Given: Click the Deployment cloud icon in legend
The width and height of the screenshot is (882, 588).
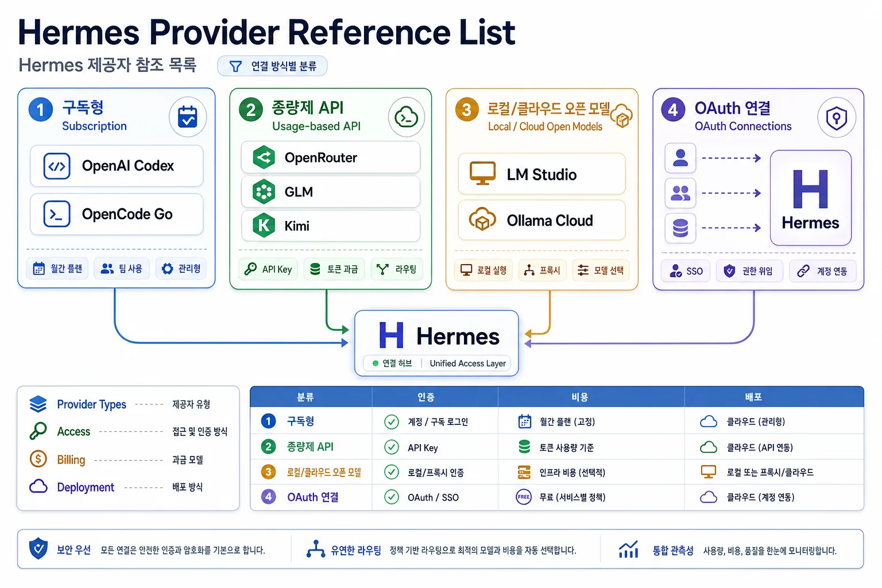Looking at the screenshot, I should point(38,486).
